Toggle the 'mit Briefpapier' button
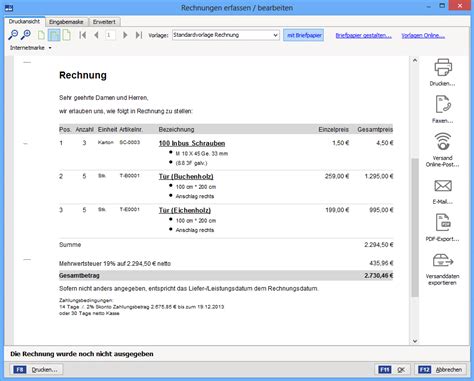 (x=304, y=35)
